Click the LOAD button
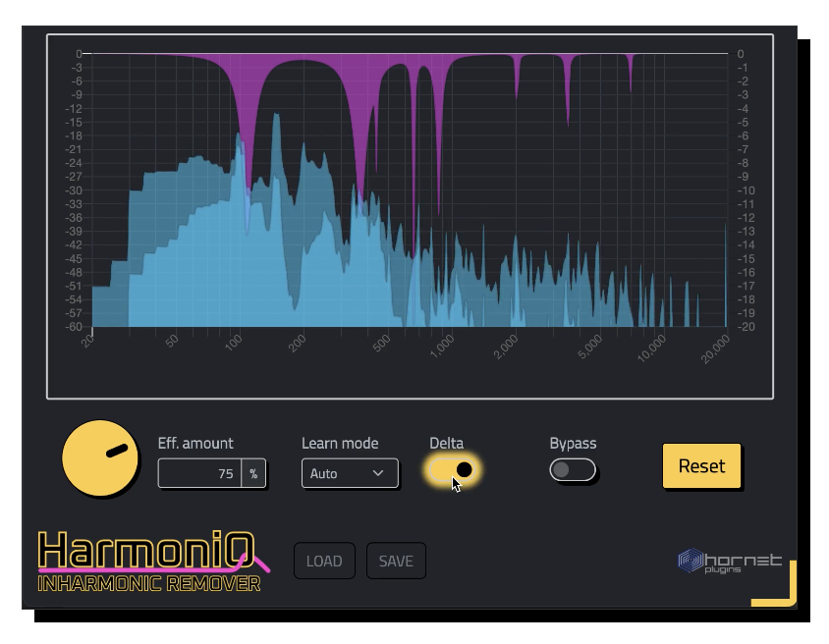Viewport: 829px width, 644px height. pyautogui.click(x=324, y=561)
